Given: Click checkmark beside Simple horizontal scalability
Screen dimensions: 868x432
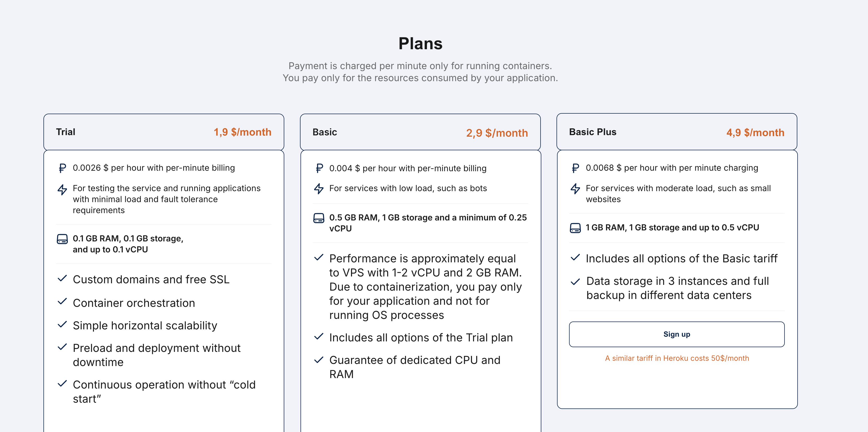Looking at the screenshot, I should (62, 324).
